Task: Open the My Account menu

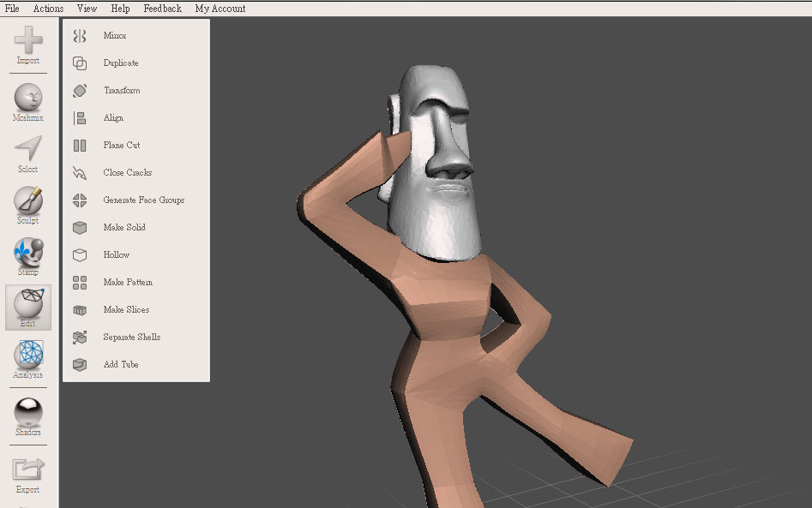Action: [220, 9]
